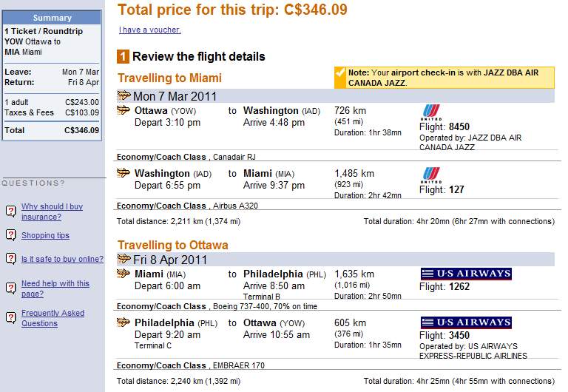Click the airplane icon beside Fri 8 Apr 2011
Image resolution: width=568 pixels, height=392 pixels.
click(x=124, y=259)
